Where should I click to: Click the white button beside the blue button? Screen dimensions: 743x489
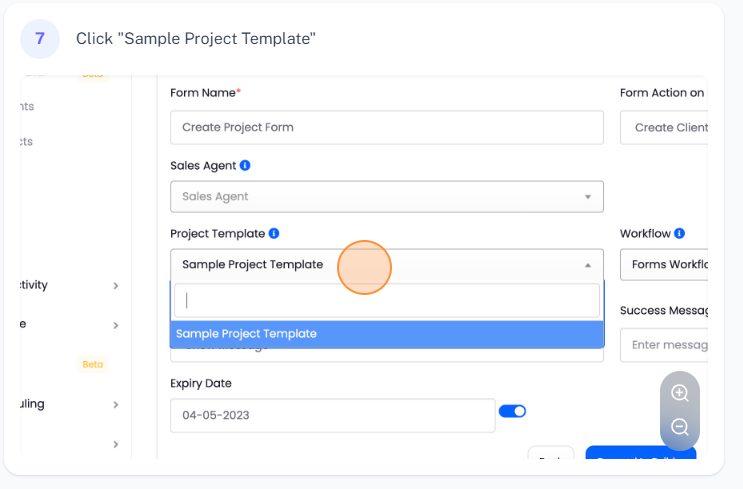pyautogui.click(x=551, y=455)
